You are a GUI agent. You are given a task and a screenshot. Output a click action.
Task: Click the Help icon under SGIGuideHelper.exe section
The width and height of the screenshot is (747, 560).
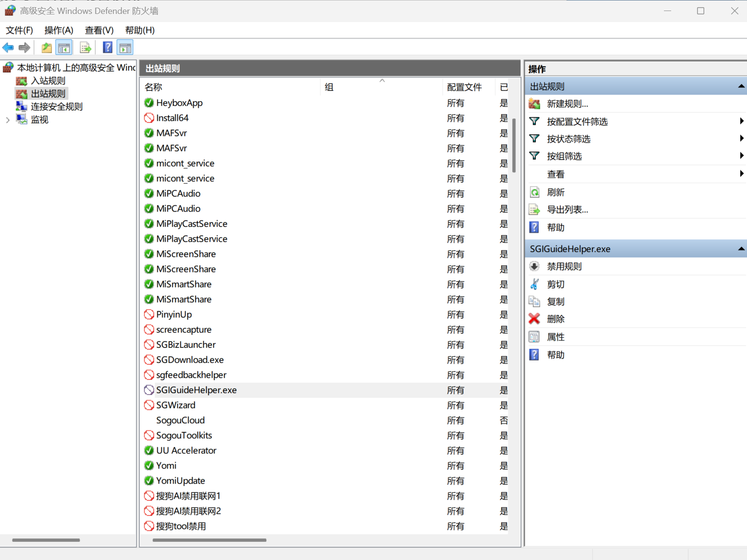click(534, 355)
